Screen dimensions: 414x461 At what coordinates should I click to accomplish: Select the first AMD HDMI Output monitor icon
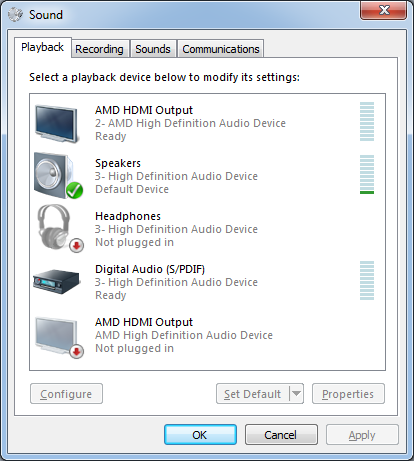(x=57, y=123)
